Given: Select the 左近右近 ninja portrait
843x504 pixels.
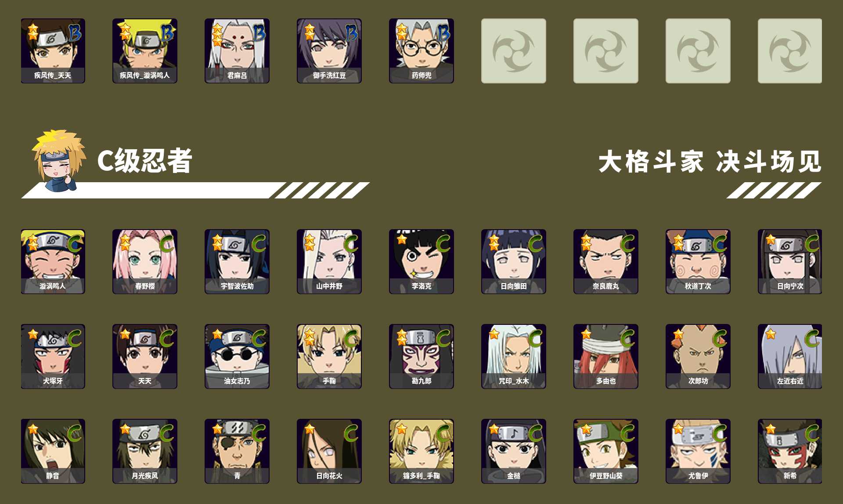Looking at the screenshot, I should pos(790,356).
